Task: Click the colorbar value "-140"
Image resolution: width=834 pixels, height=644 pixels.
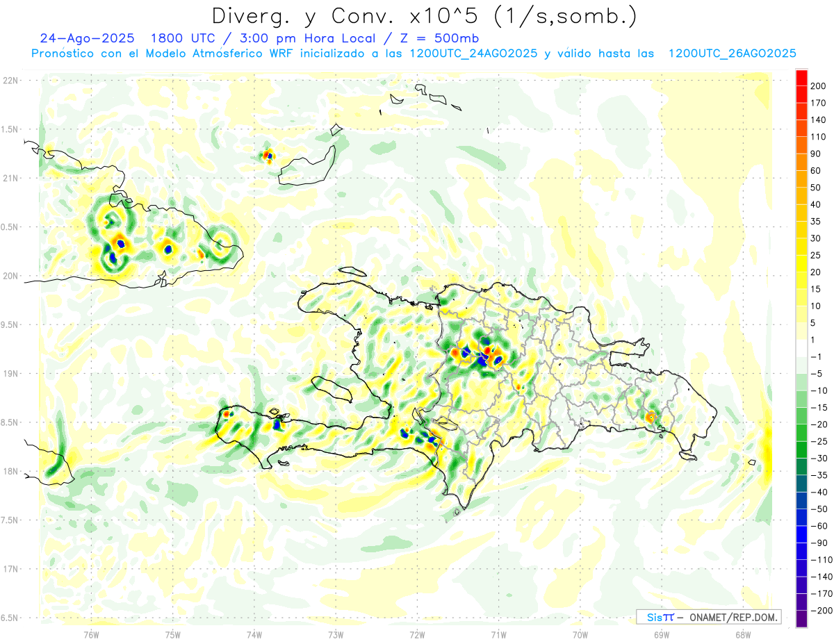Action: click(x=821, y=577)
